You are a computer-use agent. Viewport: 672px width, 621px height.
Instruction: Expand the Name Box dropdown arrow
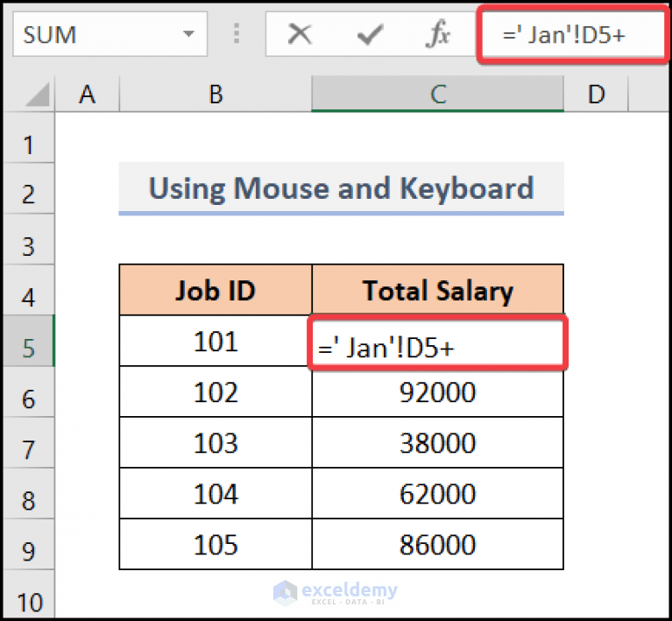[x=188, y=34]
